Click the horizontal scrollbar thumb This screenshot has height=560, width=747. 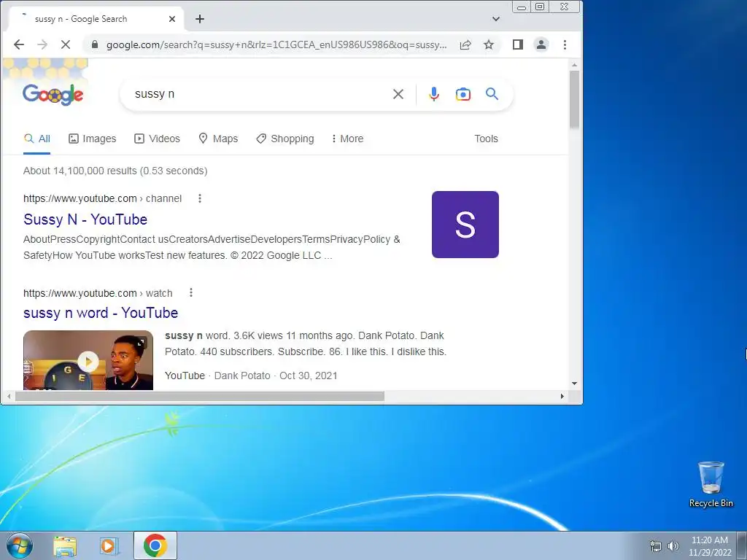200,396
